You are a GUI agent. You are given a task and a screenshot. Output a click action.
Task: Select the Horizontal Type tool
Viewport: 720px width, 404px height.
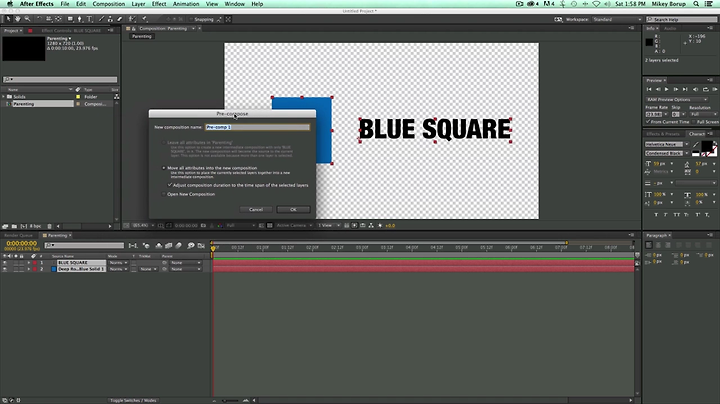pyautogui.click(x=90, y=19)
